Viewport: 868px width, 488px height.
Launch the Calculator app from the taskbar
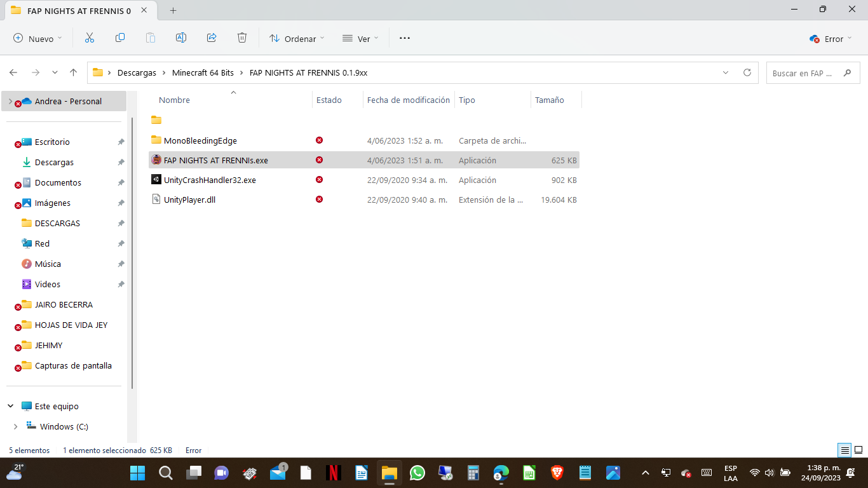click(x=473, y=473)
